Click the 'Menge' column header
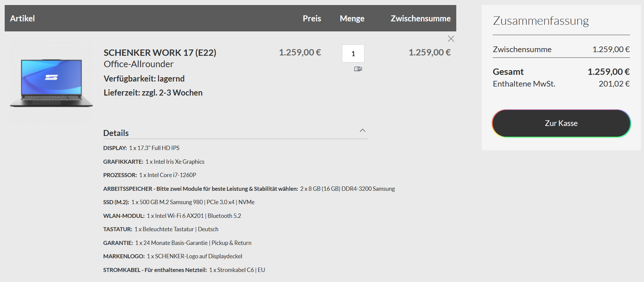The image size is (644, 282). point(352,18)
